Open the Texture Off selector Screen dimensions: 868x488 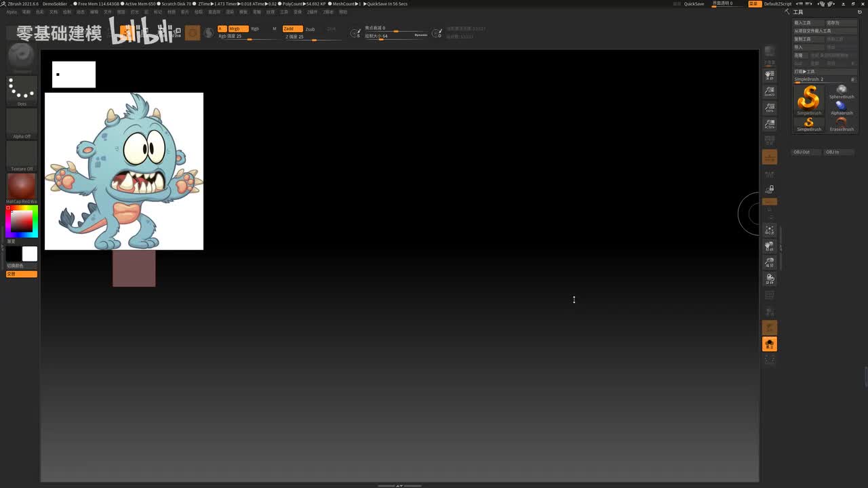coord(22,156)
